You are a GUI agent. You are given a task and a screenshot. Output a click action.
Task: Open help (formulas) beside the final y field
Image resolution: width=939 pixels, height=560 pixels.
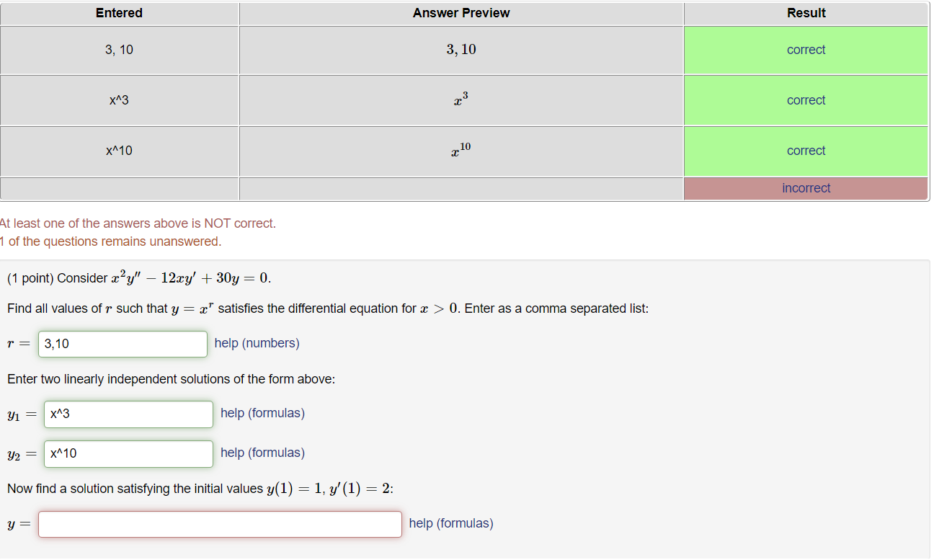click(450, 523)
